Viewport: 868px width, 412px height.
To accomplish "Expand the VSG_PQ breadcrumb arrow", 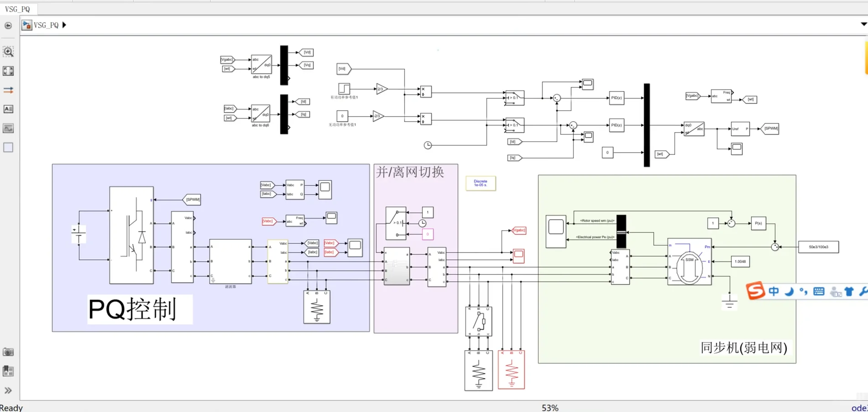I will [x=64, y=25].
